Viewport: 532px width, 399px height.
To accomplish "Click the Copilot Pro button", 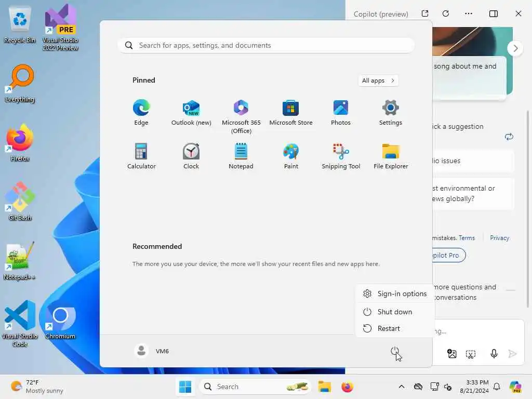I will pyautogui.click(x=448, y=255).
